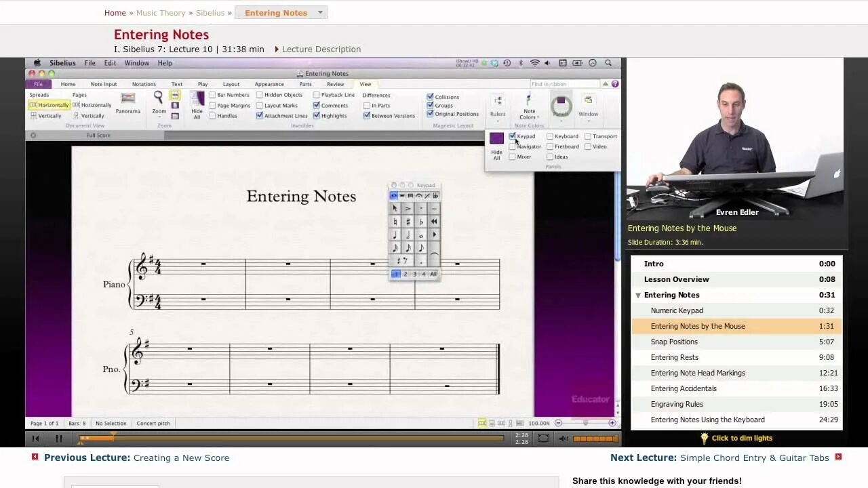Open the Note Colors dropdown
The width and height of the screenshot is (868, 488).
[x=529, y=107]
